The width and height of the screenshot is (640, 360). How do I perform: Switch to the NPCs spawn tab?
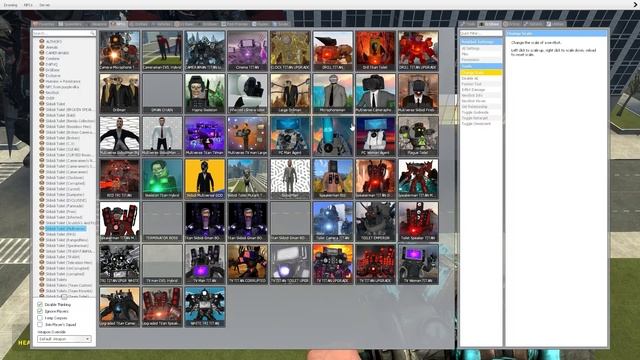[x=119, y=24]
